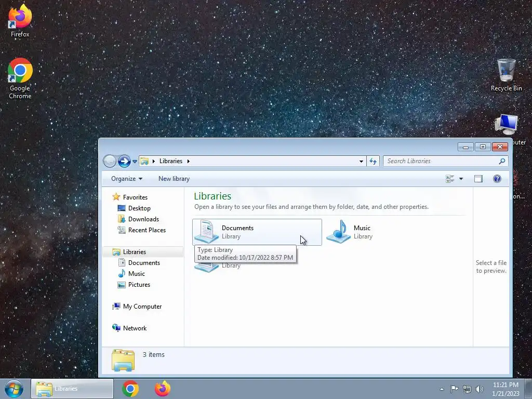Open the address bar history dropdown

pos(361,161)
